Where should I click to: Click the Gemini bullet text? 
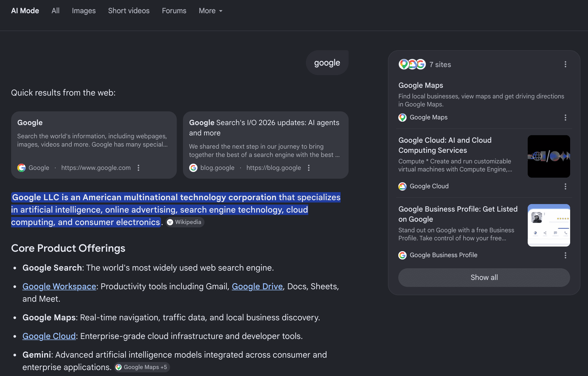point(175,361)
